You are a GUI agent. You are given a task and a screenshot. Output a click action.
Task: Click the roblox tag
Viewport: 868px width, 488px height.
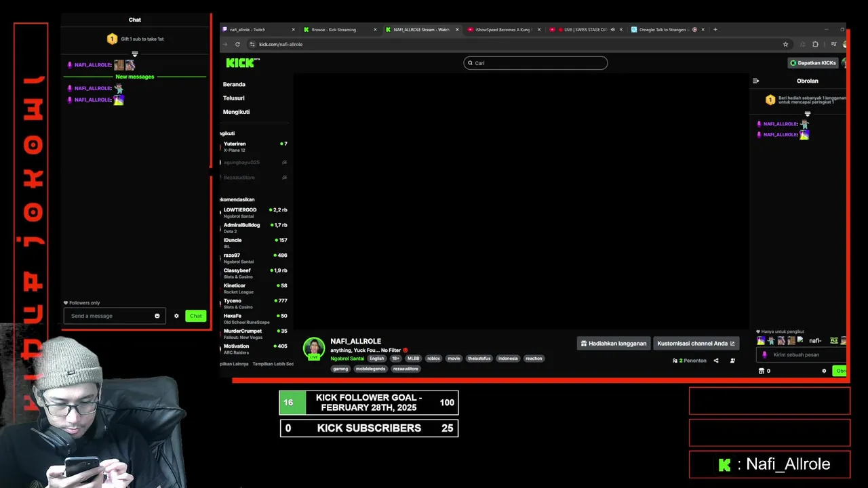tap(433, 359)
